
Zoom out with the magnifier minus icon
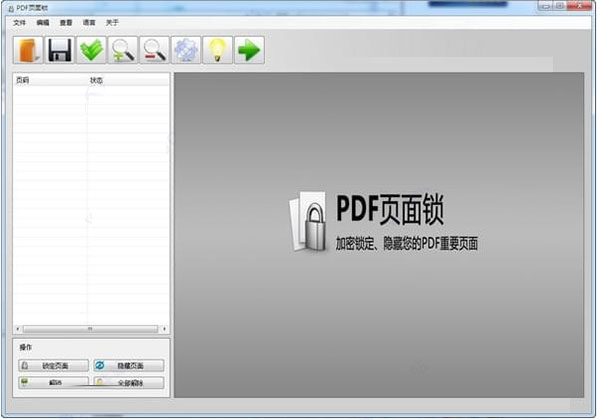click(155, 50)
